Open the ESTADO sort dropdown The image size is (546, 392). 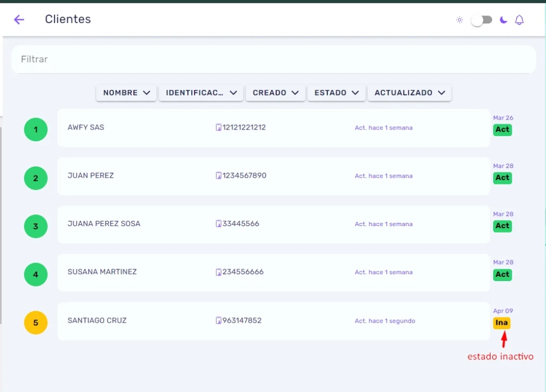(336, 93)
